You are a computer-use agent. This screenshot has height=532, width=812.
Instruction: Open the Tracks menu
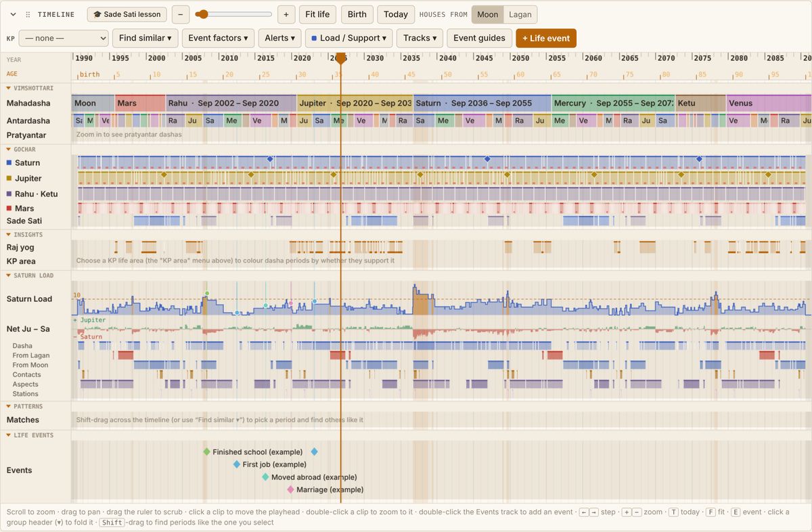420,39
